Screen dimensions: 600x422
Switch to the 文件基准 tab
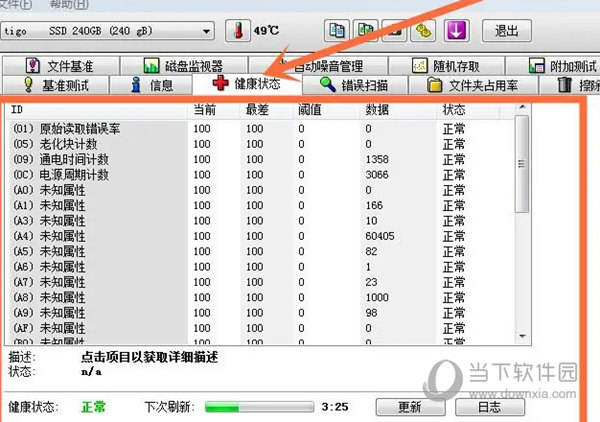click(61, 66)
